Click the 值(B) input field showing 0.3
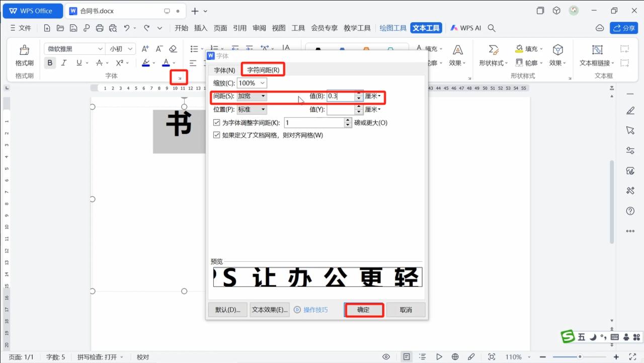 pos(341,96)
